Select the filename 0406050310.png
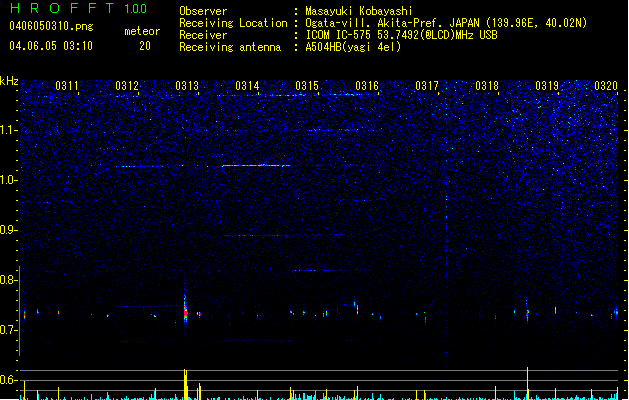 click(x=51, y=26)
